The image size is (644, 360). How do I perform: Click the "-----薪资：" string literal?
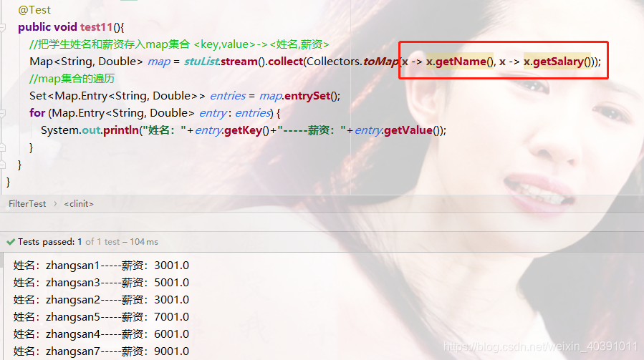coord(312,130)
